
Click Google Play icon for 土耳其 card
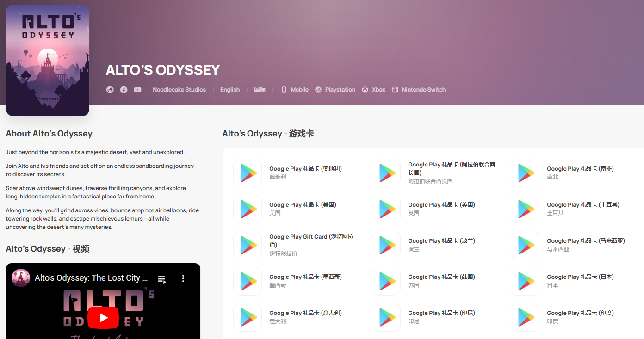coord(525,209)
